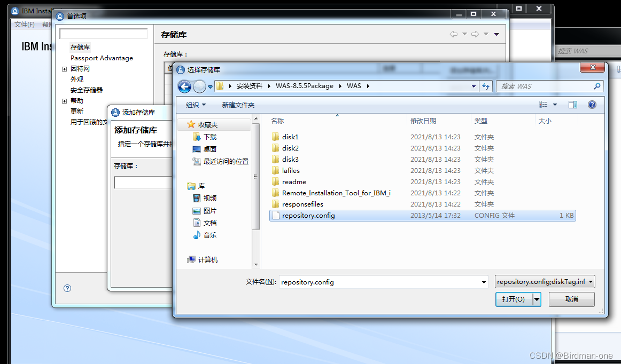Open address bar history dropdown arrow
This screenshot has width=621, height=364.
point(473,86)
